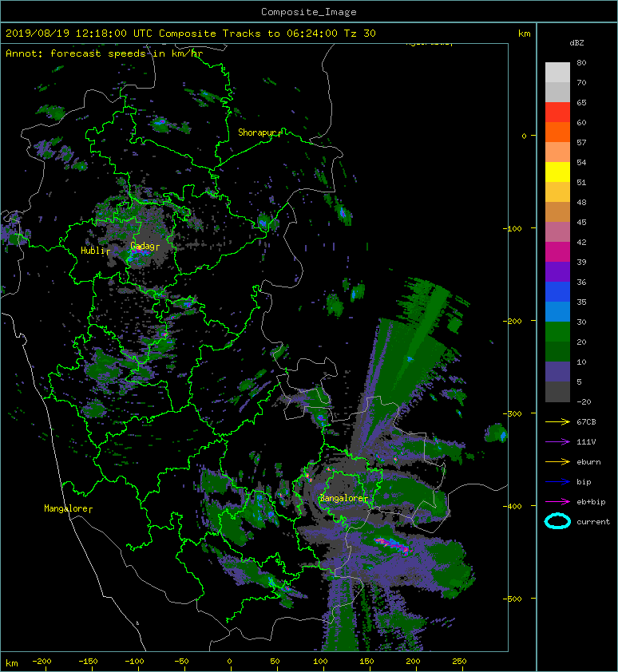Click the dBZ scale heading

(x=576, y=43)
